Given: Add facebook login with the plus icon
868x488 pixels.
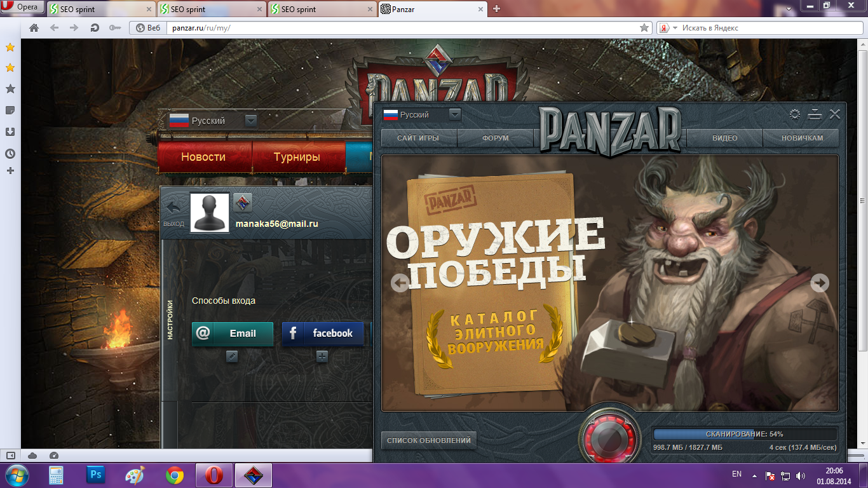Looking at the screenshot, I should coord(322,357).
